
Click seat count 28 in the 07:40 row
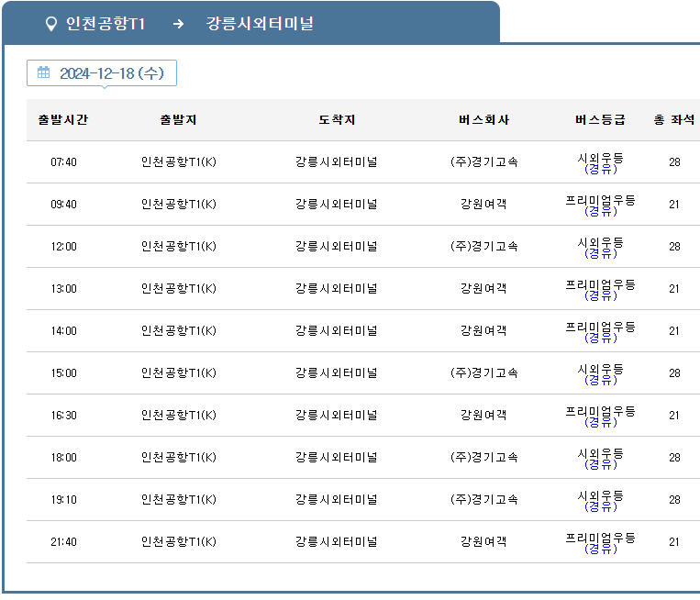coord(674,162)
